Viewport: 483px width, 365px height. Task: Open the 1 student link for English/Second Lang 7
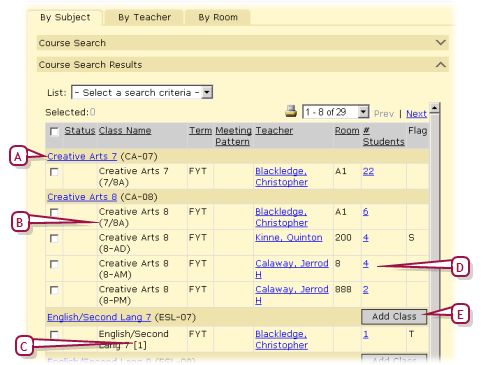point(366,334)
